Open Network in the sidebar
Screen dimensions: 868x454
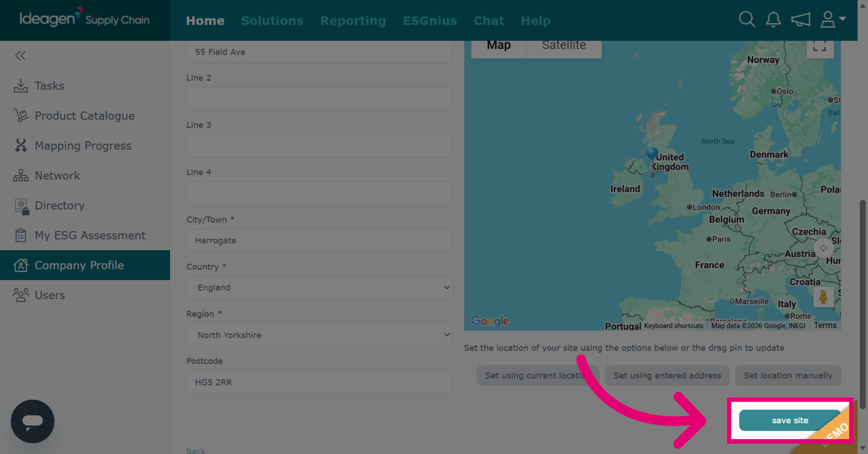tap(85, 175)
